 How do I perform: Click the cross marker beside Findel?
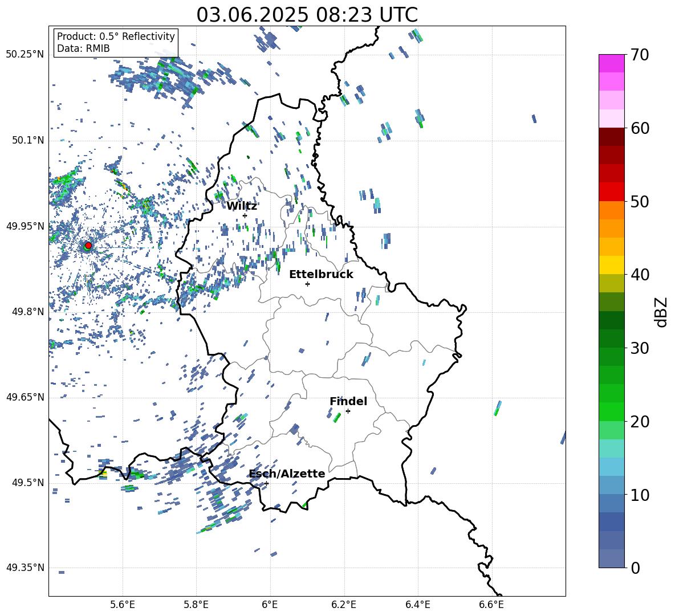coord(348,411)
